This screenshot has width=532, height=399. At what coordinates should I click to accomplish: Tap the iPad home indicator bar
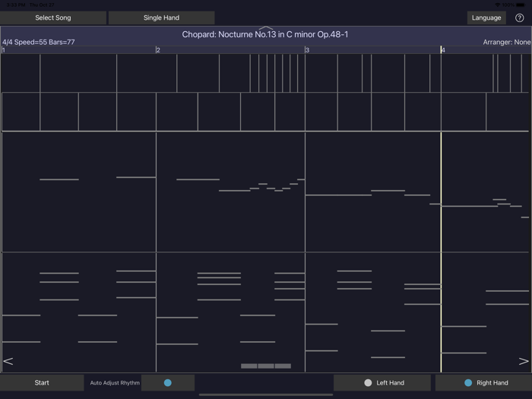pos(266,395)
